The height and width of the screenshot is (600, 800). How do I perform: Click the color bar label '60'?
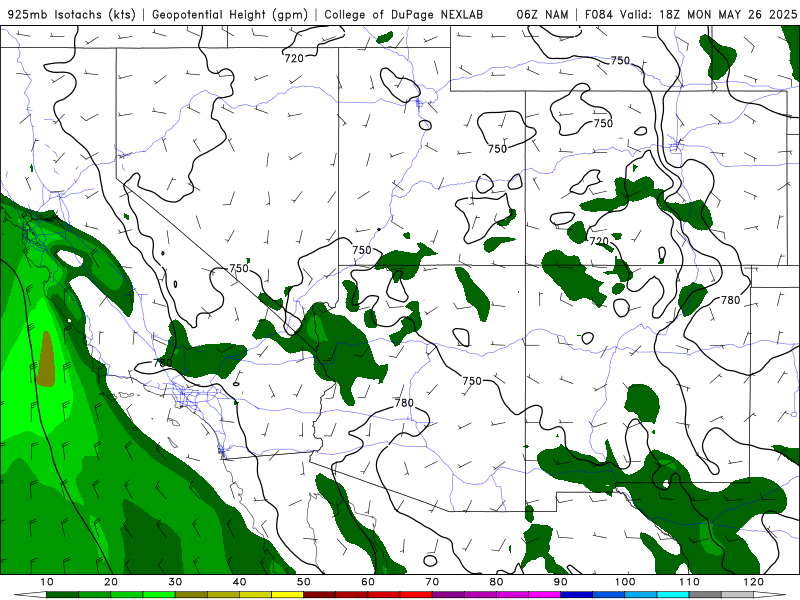368,582
